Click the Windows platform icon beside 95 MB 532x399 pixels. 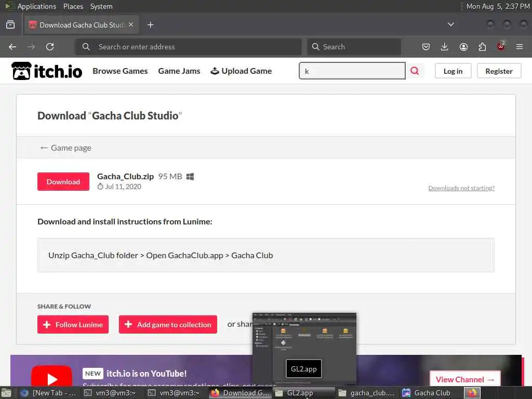[190, 177]
